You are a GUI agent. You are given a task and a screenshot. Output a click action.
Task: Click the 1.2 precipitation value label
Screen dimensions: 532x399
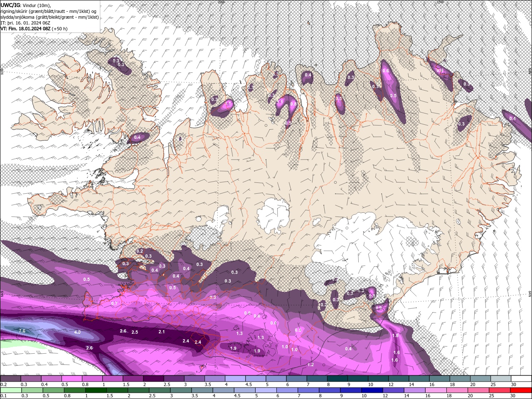(x=310, y=365)
